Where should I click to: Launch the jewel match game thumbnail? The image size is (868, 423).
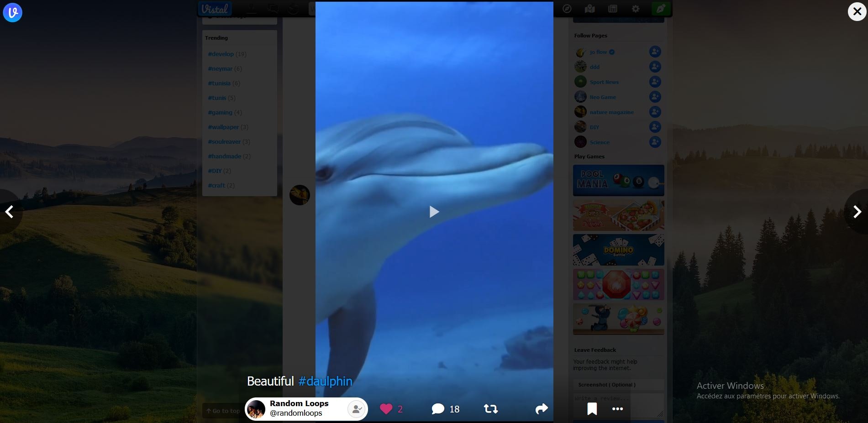pos(619,284)
